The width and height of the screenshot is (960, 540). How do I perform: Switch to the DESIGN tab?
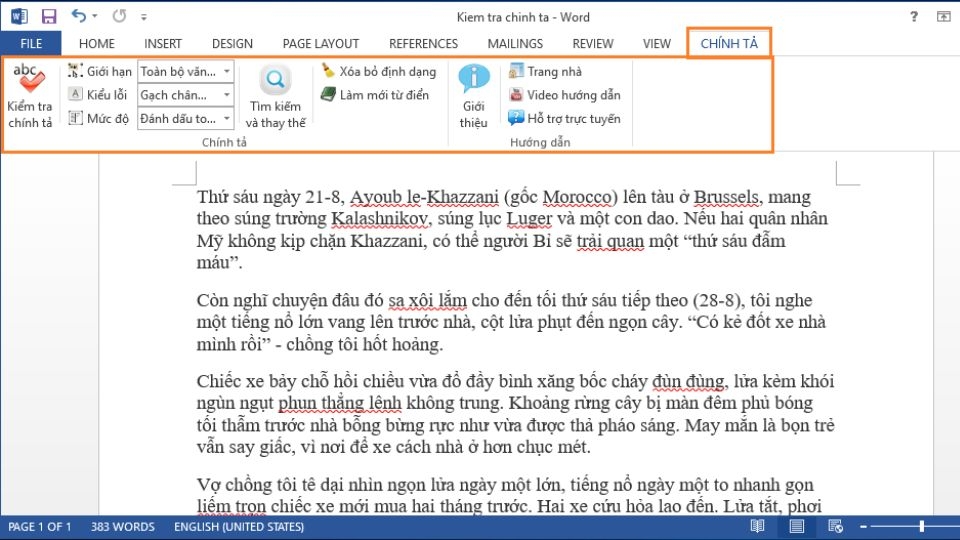tap(232, 43)
